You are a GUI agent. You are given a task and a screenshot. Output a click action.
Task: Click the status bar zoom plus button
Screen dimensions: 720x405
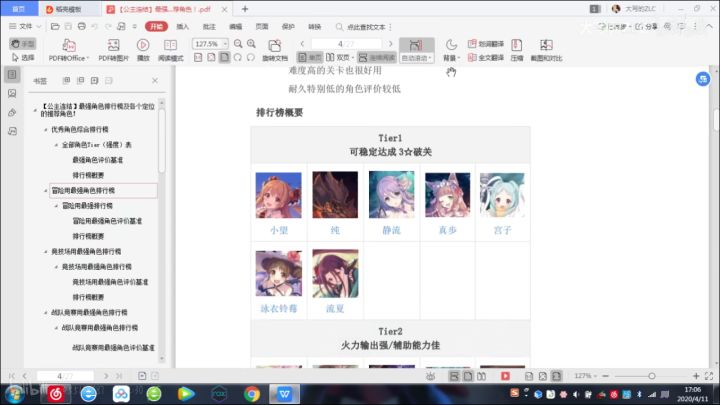tap(696, 376)
